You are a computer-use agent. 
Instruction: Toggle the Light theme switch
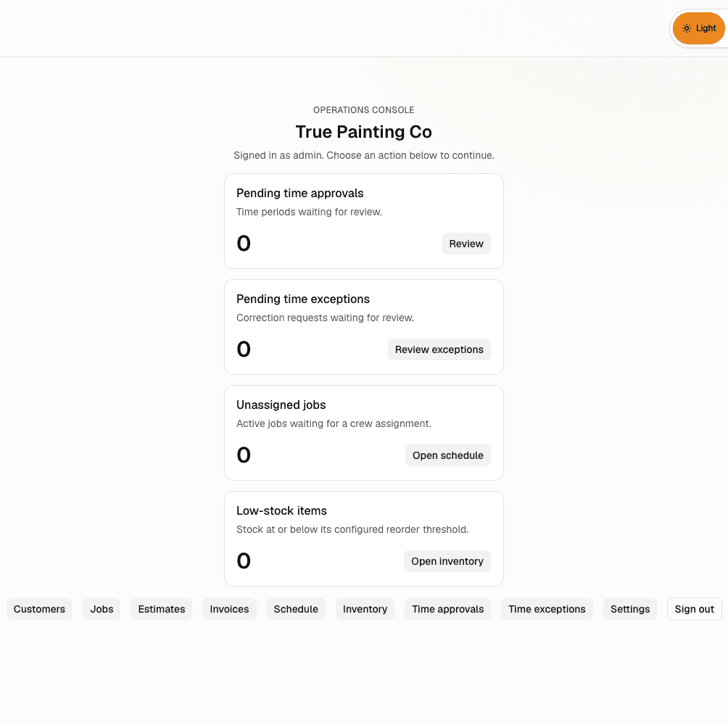tap(699, 28)
